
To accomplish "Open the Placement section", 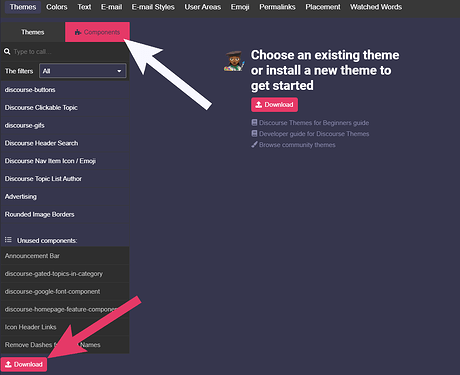I will (x=323, y=7).
